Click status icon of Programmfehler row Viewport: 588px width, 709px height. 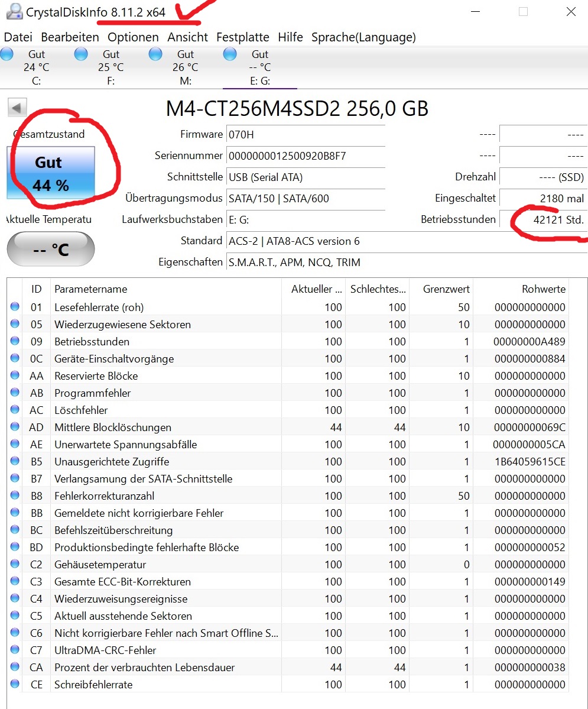(15, 393)
